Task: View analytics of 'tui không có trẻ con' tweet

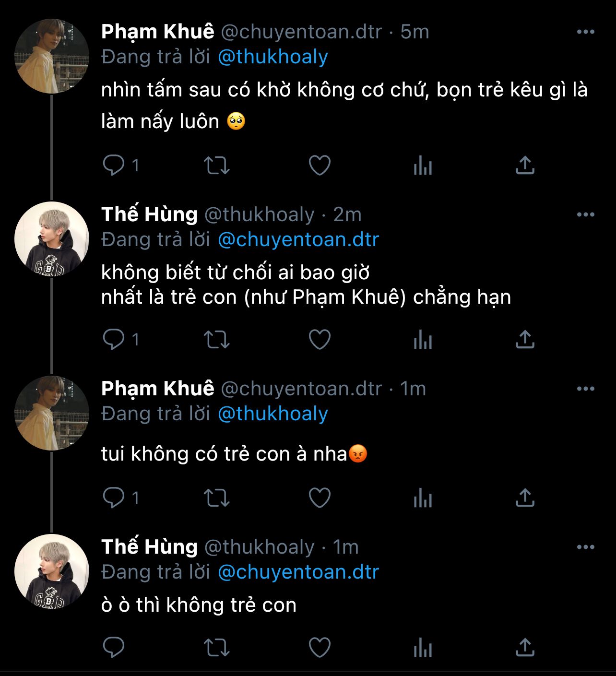Action: [423, 498]
